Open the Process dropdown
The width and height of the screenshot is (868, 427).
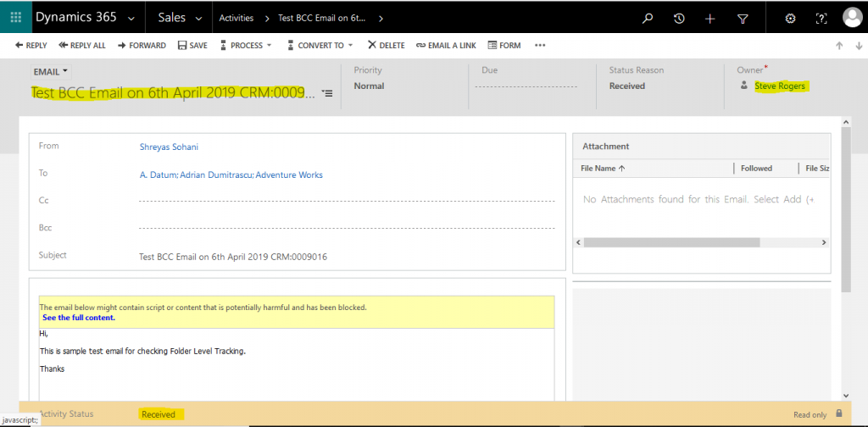(x=246, y=46)
